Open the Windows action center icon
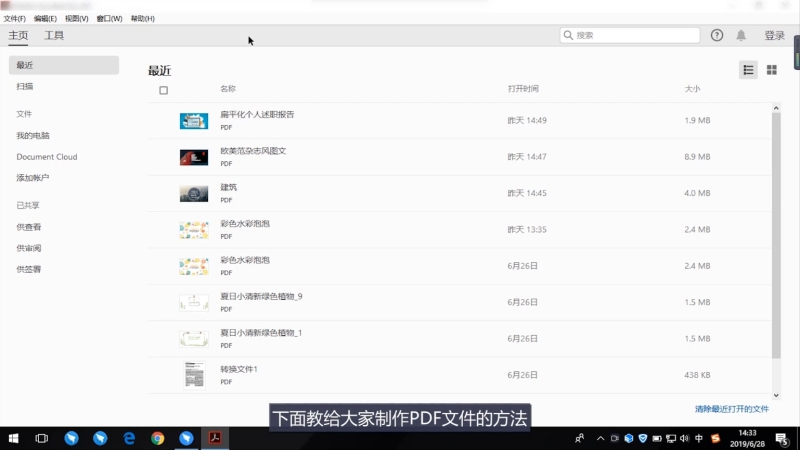 point(781,438)
